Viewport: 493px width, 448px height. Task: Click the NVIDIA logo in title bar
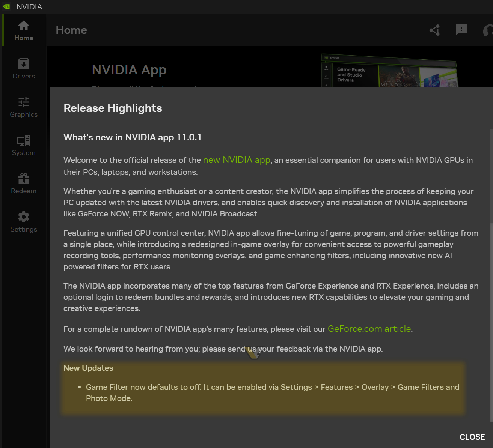(x=6, y=6)
